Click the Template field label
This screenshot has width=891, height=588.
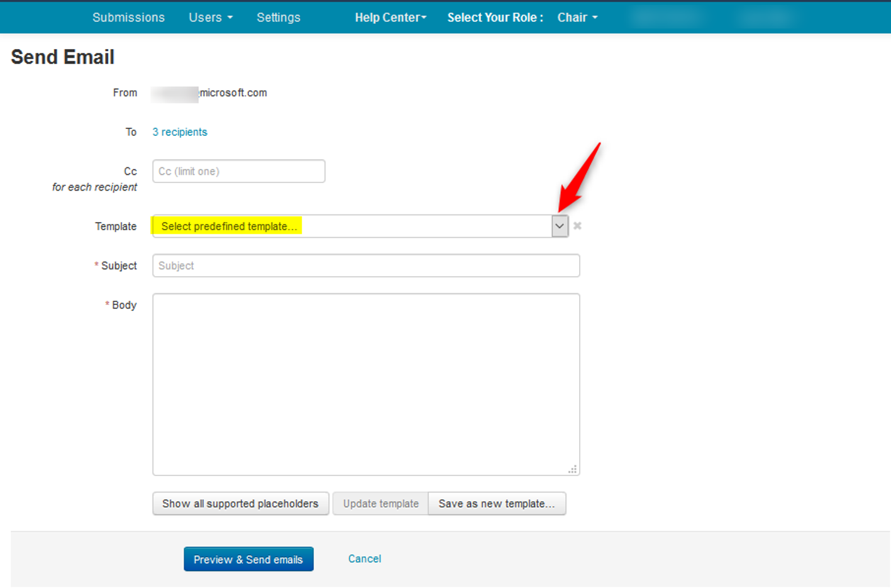pyautogui.click(x=116, y=226)
